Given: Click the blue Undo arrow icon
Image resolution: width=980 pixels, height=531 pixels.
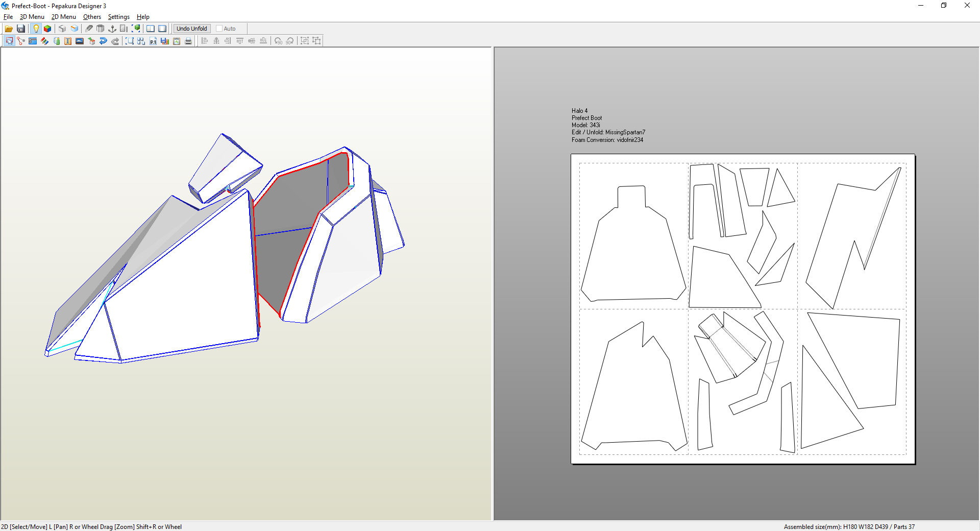Looking at the screenshot, I should click(103, 41).
